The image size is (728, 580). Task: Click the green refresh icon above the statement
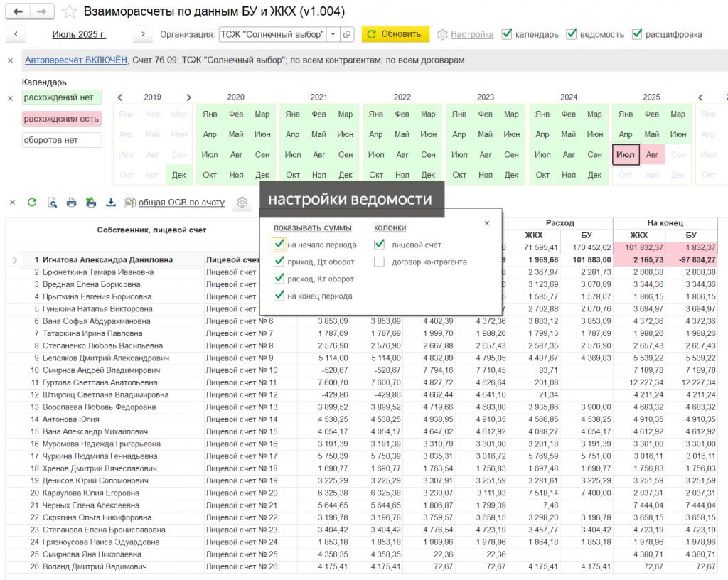click(32, 203)
